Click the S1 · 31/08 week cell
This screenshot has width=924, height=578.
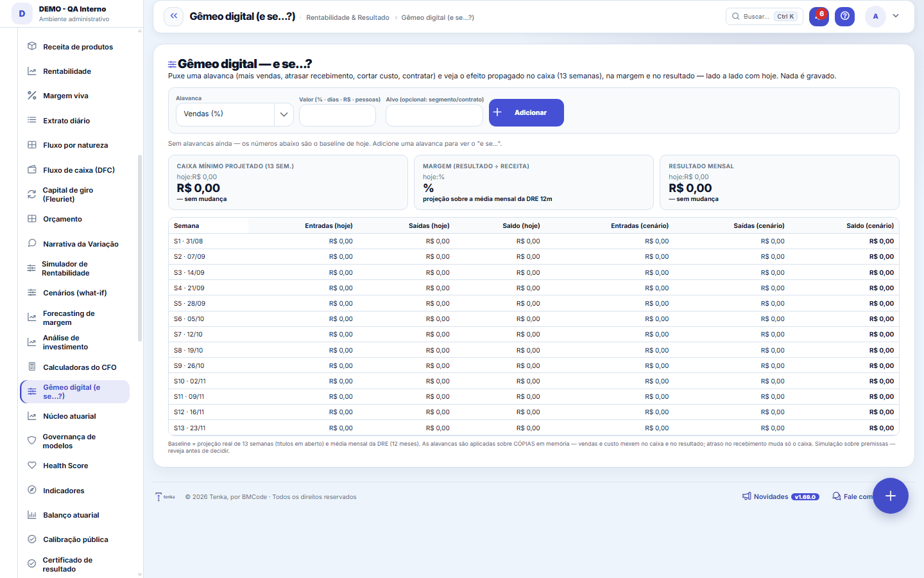(x=209, y=241)
